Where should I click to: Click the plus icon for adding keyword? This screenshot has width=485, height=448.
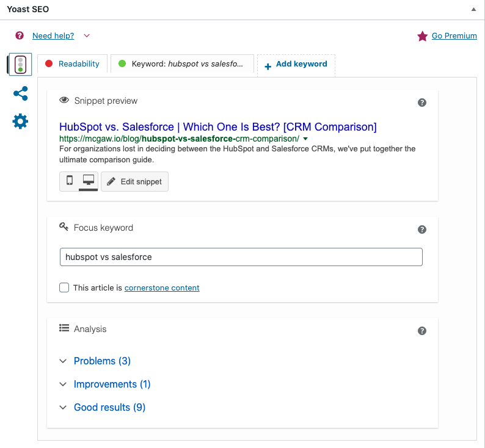pos(268,66)
